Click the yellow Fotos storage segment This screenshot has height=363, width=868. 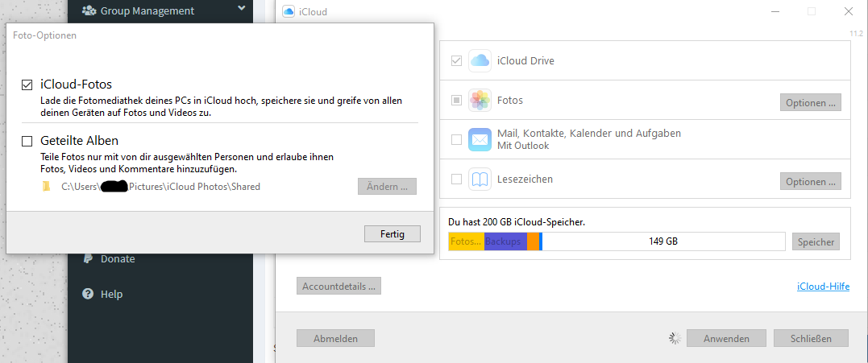coord(466,241)
